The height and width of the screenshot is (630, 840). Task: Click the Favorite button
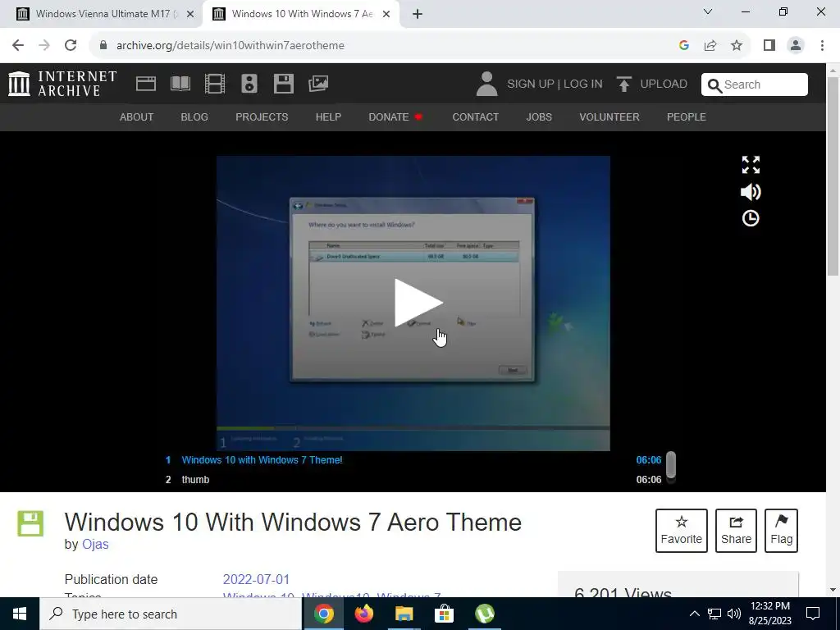[682, 531]
